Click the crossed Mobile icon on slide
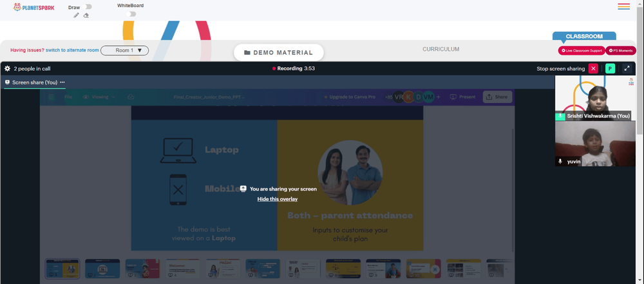The height and width of the screenshot is (284, 644). (178, 189)
